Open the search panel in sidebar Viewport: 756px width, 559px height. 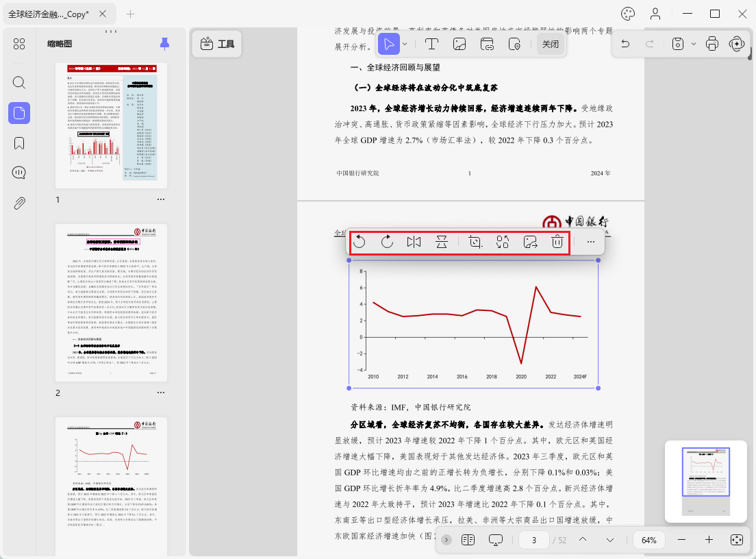pos(19,83)
